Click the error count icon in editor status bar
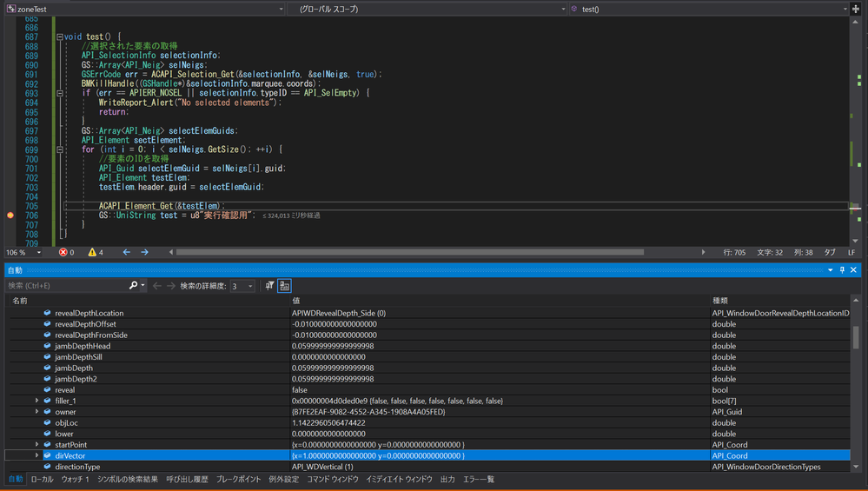 click(63, 253)
